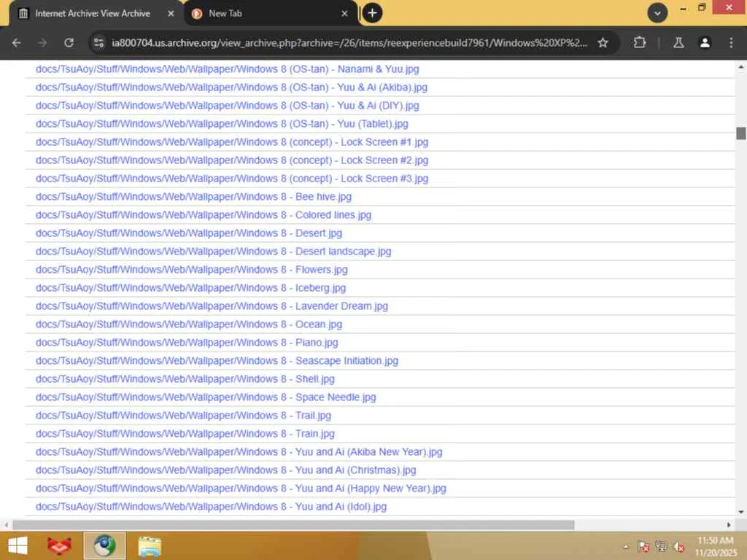Open Windows 8 (OS-tan) - Yuu & Ai (DIY).jpg
The image size is (747, 560).
pos(228,105)
